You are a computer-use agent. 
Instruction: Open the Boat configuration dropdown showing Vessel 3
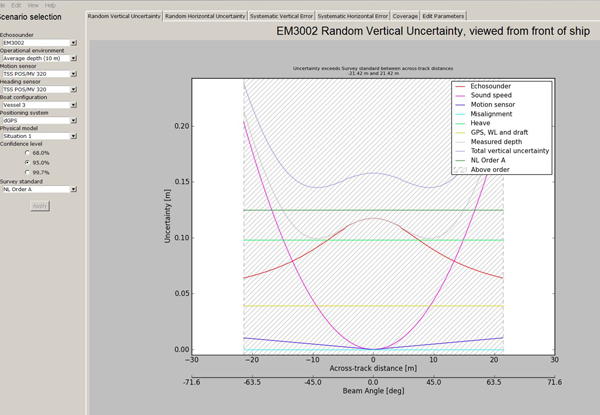pyautogui.click(x=39, y=105)
